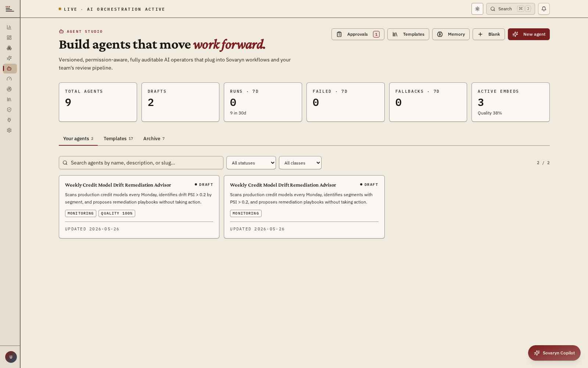This screenshot has height=368, width=588.
Task: Click the AGENT STUDIO label
Action: click(x=81, y=32)
